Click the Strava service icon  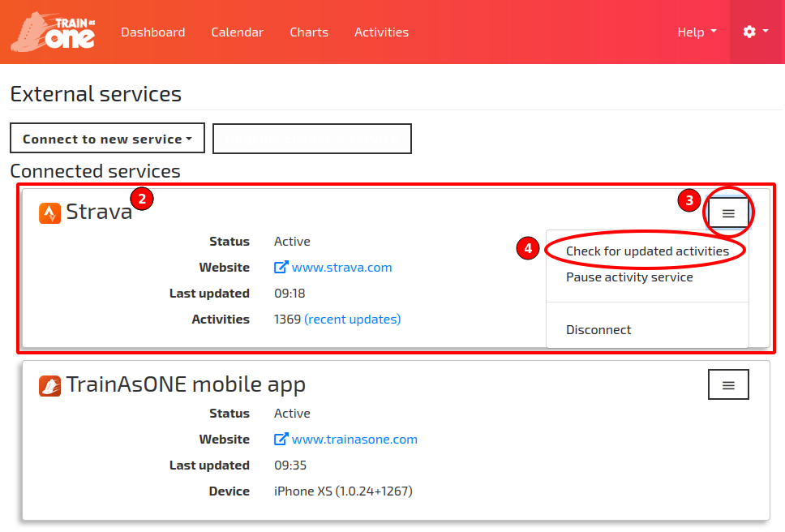click(50, 212)
